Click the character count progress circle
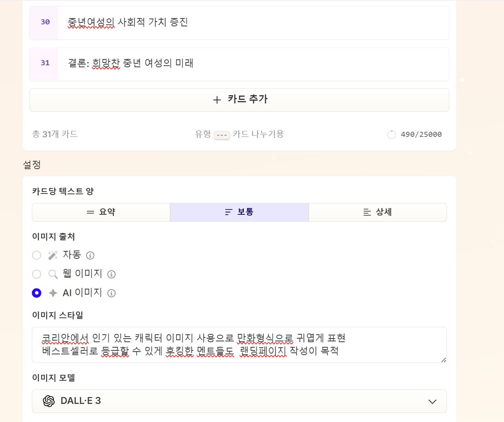Screen dimensions: 504x422 [x=391, y=135]
